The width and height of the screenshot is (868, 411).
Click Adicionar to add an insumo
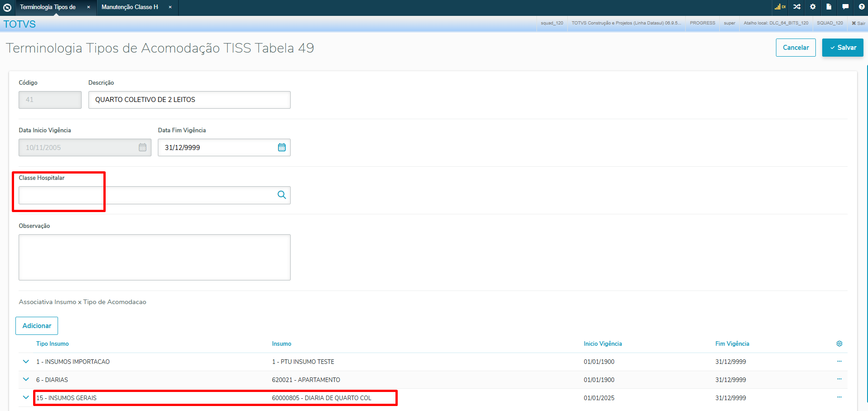click(37, 326)
